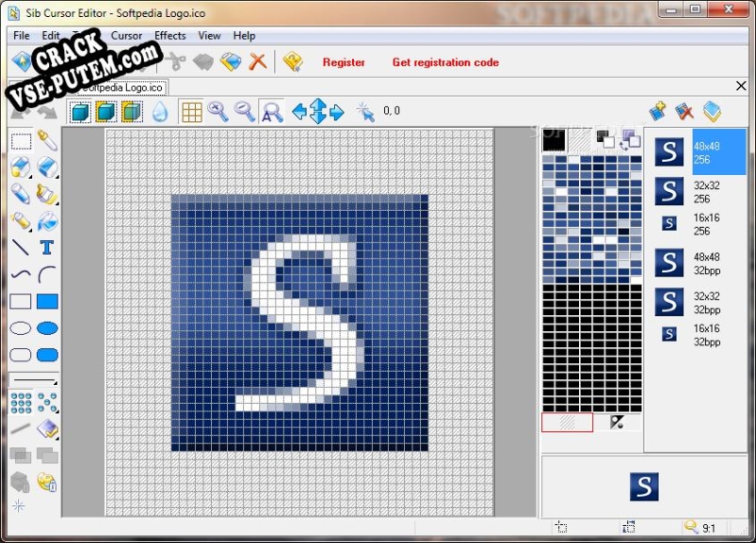Select the outlined ellipse tool
The width and height of the screenshot is (756, 543).
click(x=21, y=328)
